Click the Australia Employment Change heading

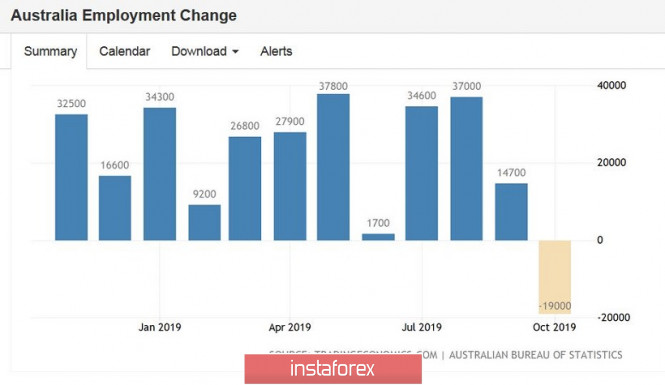[123, 16]
